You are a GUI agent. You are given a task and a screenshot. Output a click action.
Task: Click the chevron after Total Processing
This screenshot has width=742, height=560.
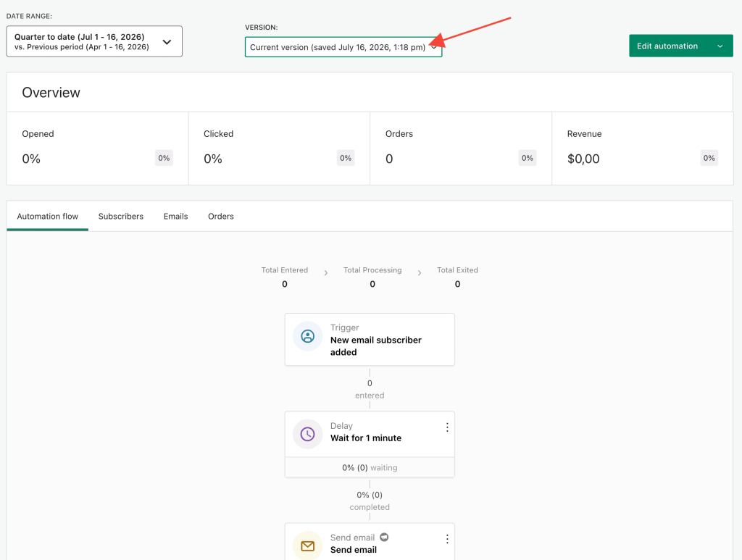(x=420, y=273)
